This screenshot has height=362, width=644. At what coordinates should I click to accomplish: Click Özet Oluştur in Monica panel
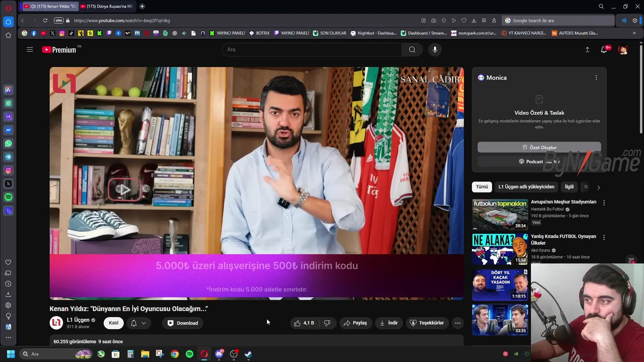539,147
